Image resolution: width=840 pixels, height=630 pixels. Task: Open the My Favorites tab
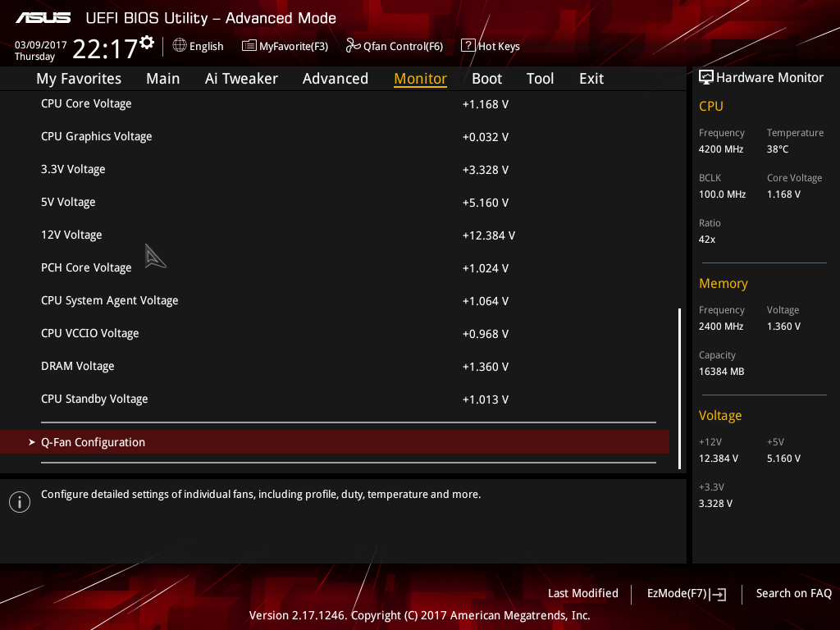(x=79, y=79)
